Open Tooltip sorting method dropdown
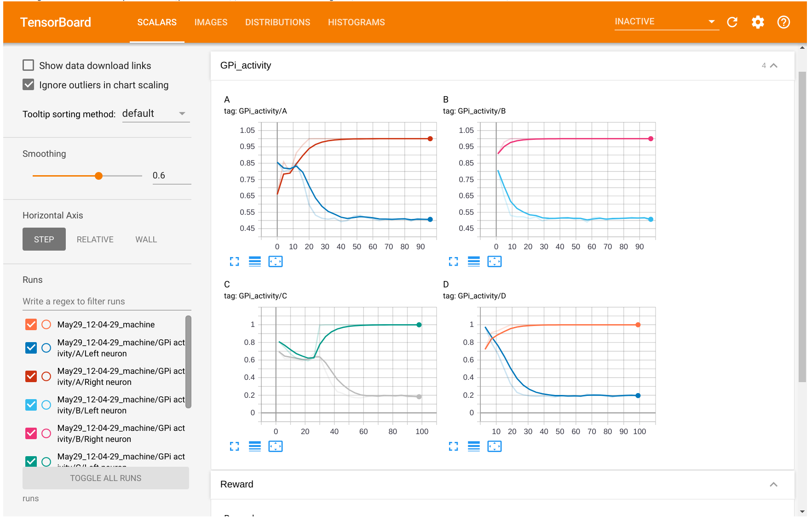812x521 pixels. pyautogui.click(x=155, y=114)
